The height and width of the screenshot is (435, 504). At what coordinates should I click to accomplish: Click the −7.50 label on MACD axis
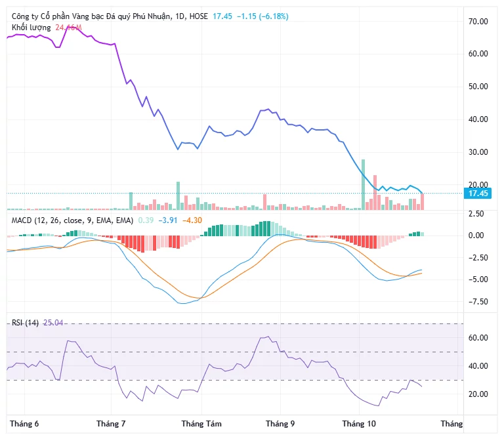[478, 302]
